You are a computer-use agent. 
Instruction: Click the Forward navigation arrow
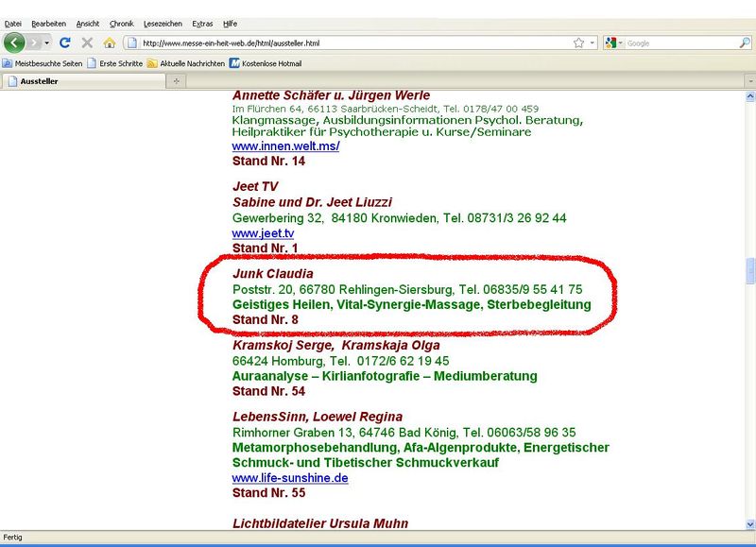tap(35, 43)
